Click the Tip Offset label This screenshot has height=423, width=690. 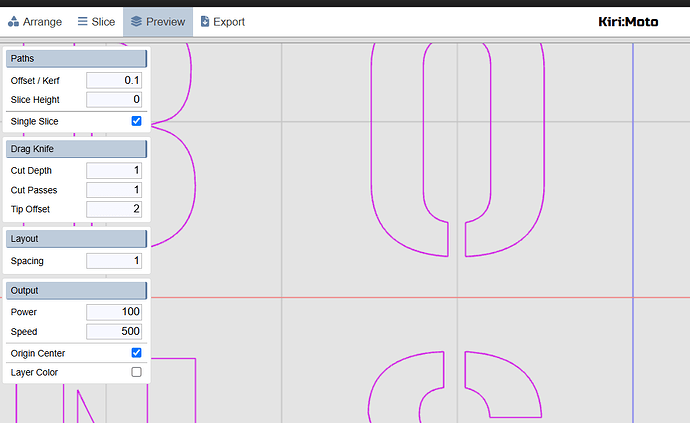tap(30, 210)
